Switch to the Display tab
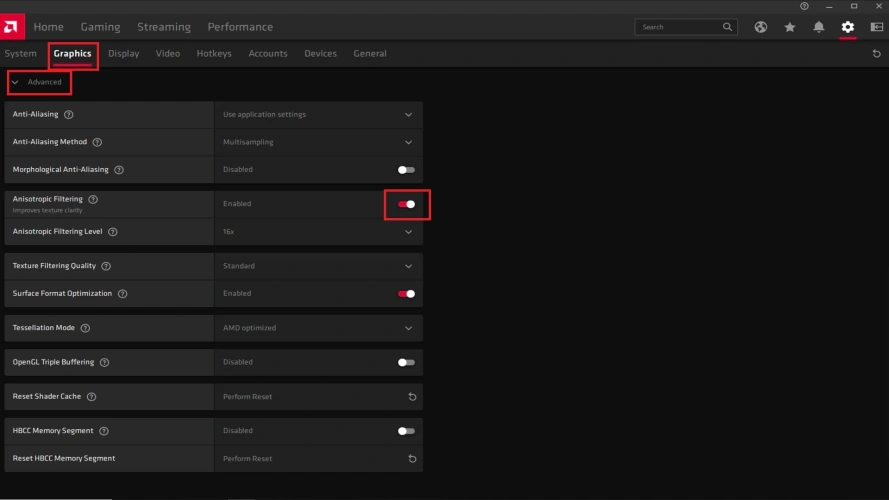The image size is (889, 500). click(124, 54)
